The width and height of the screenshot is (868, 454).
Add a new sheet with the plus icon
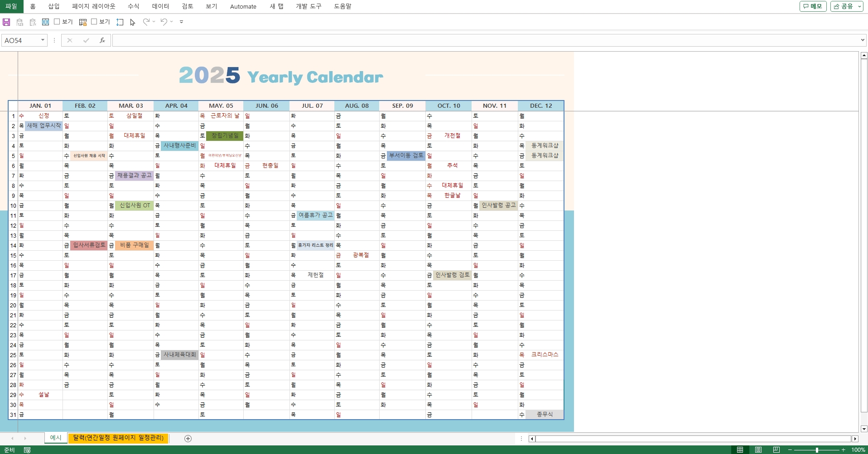coord(188,438)
